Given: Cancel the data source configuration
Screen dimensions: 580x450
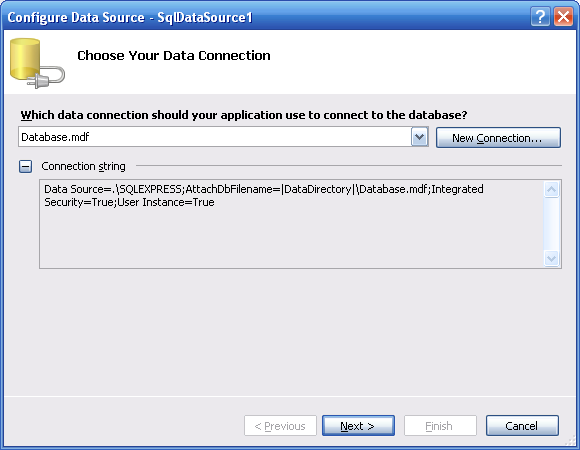Looking at the screenshot, I should tap(522, 426).
